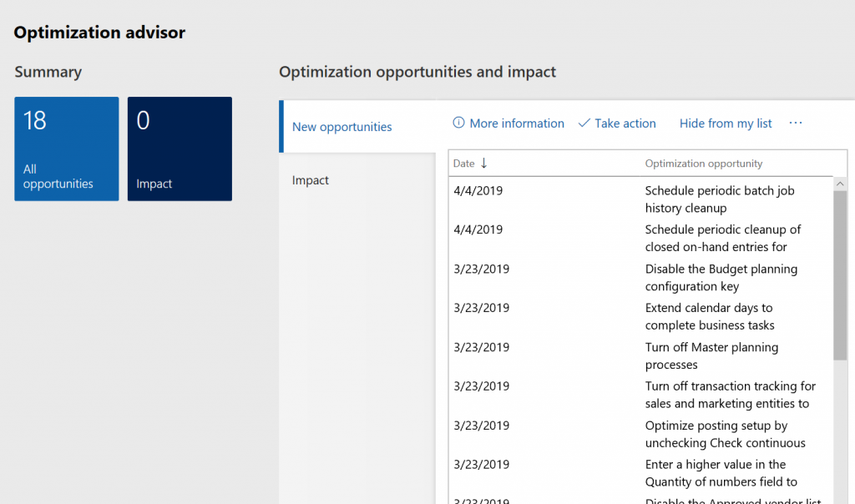Select Turn off Master planning processes row
The height and width of the screenshot is (504, 855).
711,355
